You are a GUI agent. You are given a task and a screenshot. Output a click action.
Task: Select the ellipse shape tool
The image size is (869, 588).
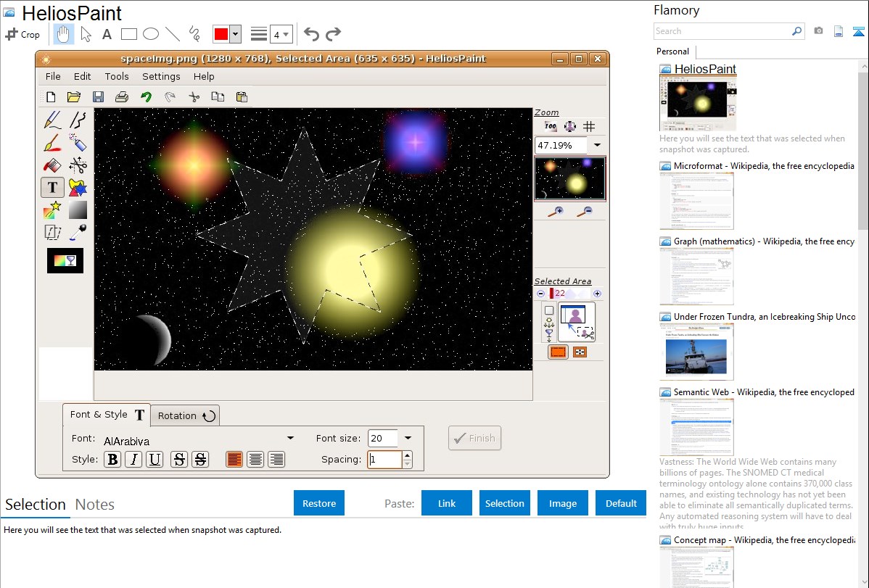[151, 34]
